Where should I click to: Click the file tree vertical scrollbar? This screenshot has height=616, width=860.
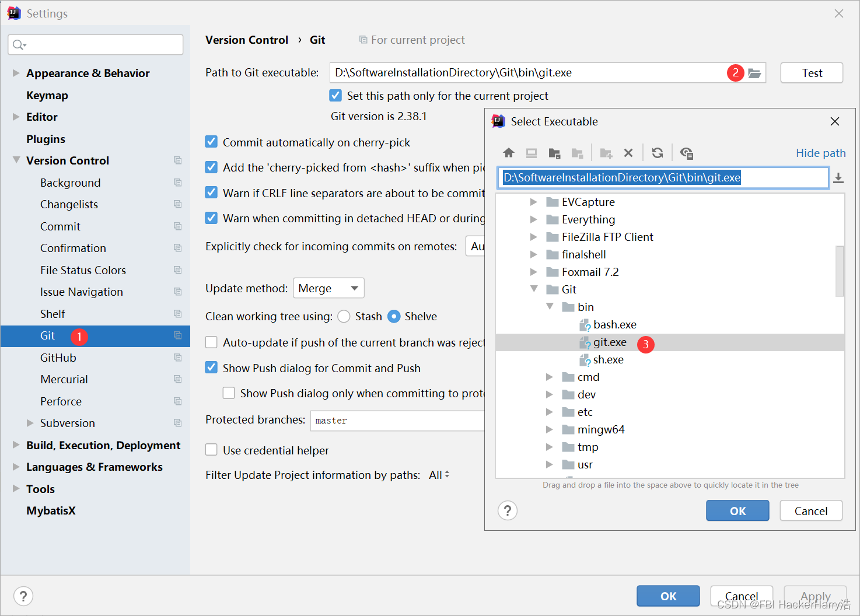point(840,271)
